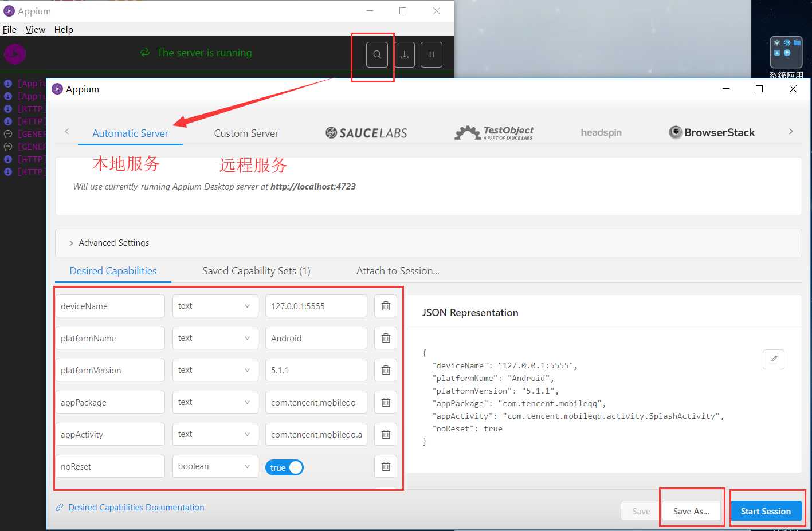Expand the Advanced Settings section
The image size is (812, 531).
109,243
